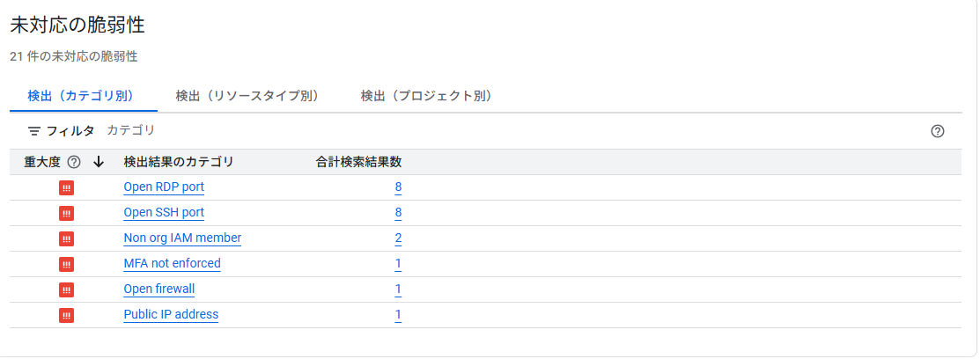Viewport: 980px width, 359px height.
Task: Click the filter icon next to フィルタ
Action: (34, 131)
